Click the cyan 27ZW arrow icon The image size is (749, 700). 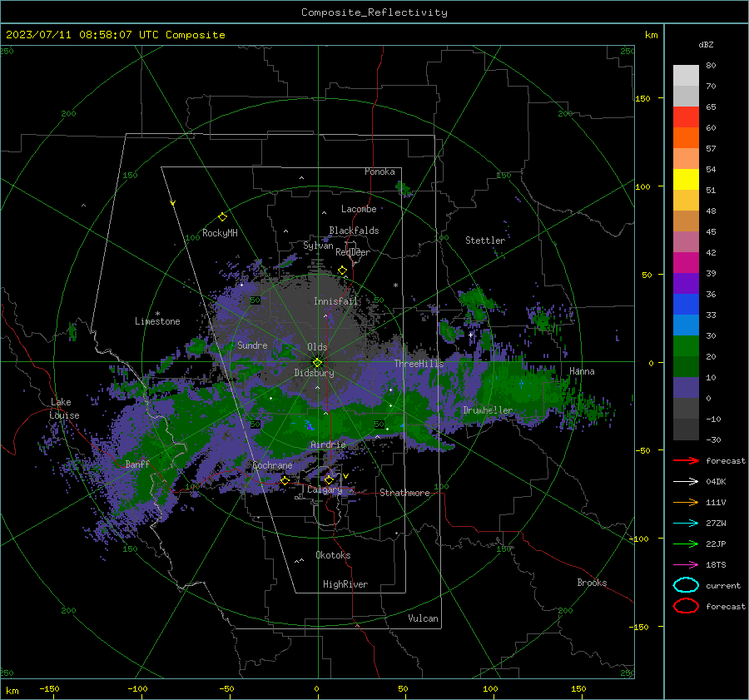[x=686, y=524]
